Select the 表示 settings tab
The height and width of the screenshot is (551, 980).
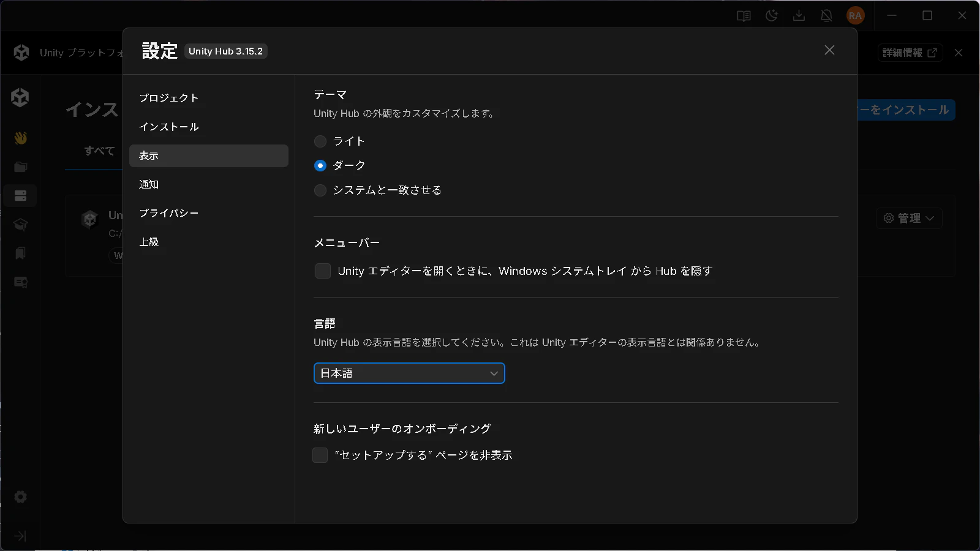point(209,156)
